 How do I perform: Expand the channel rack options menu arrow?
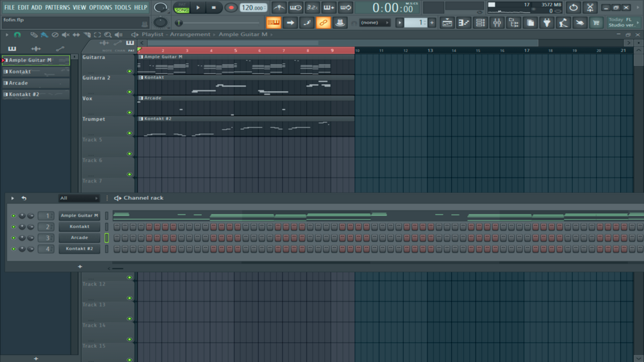pos(12,198)
